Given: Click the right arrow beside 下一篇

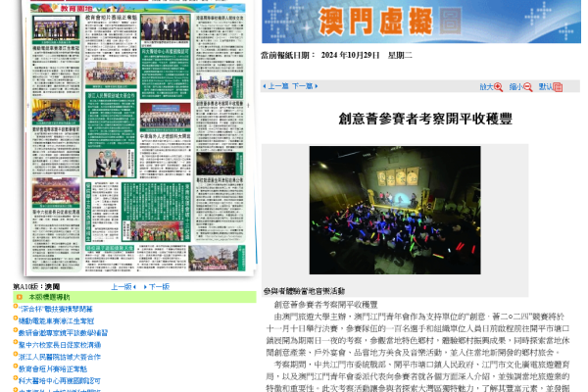Looking at the screenshot, I should point(317,86).
